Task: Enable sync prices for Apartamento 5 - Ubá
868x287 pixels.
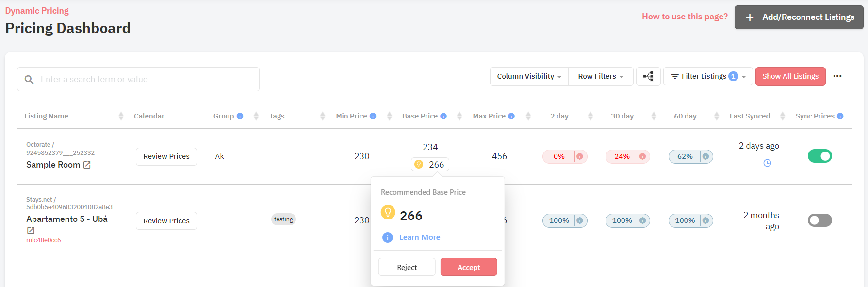Action: pyautogui.click(x=820, y=220)
